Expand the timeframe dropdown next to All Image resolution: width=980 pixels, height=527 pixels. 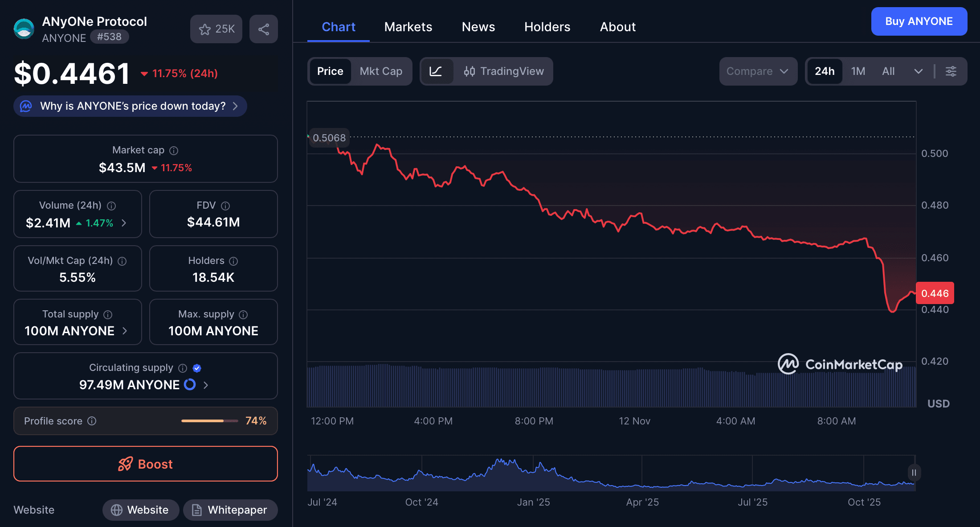(x=919, y=71)
